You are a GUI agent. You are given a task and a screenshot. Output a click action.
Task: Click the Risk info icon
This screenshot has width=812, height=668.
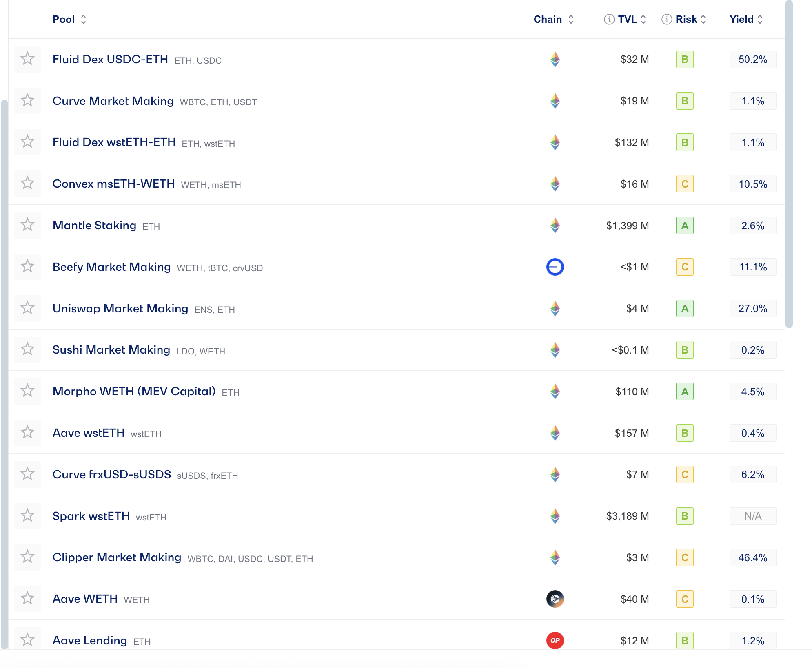(666, 20)
